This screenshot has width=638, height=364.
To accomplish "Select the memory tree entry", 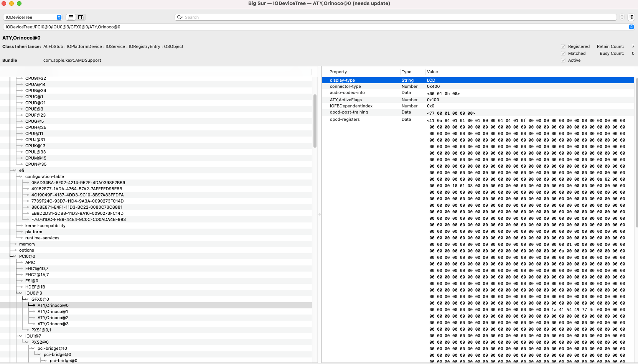I will (27, 244).
